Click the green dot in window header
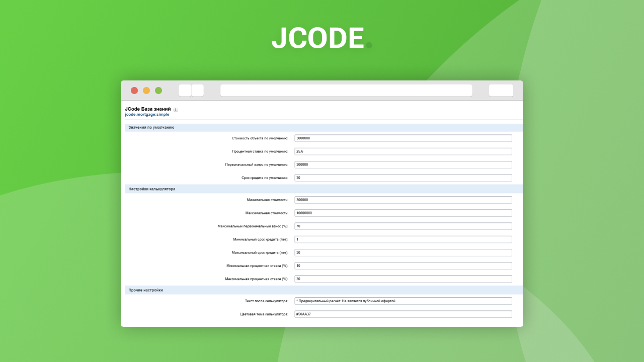 (x=158, y=90)
